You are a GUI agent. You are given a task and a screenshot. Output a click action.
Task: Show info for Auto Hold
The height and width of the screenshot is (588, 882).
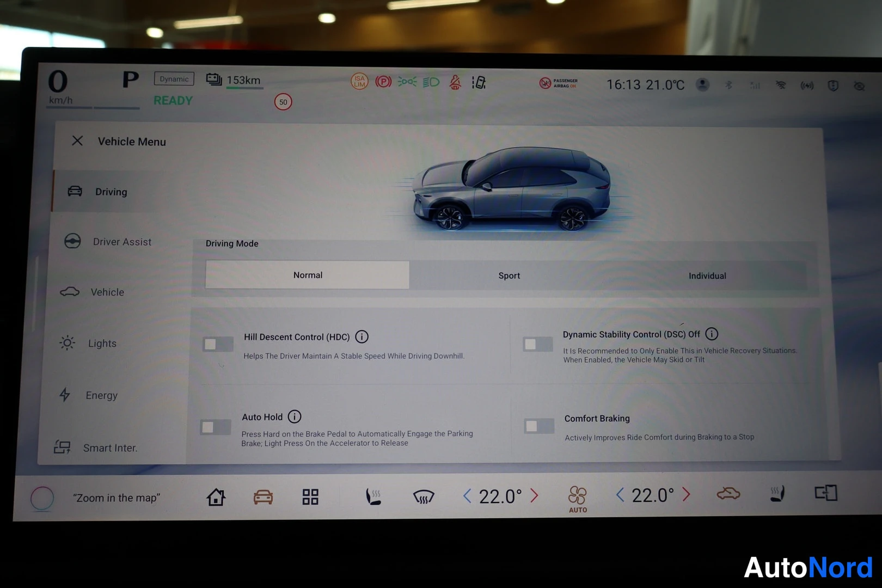[x=295, y=417]
